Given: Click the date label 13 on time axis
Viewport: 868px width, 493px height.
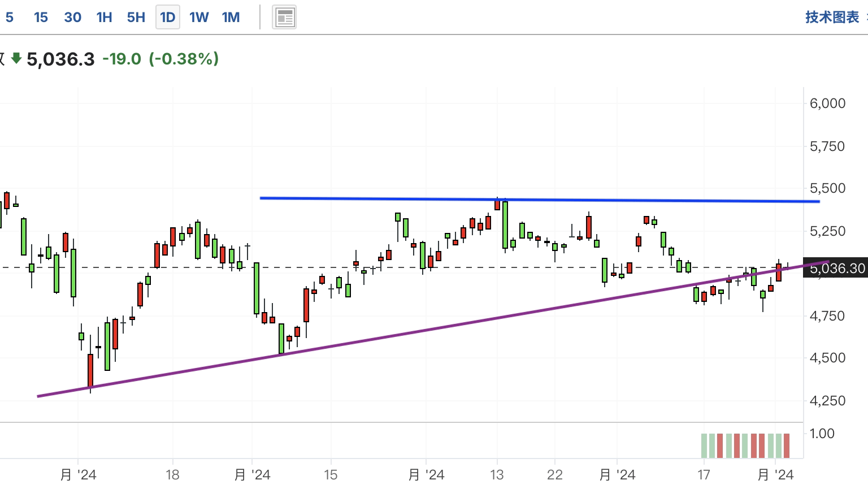Looking at the screenshot, I should tap(497, 475).
